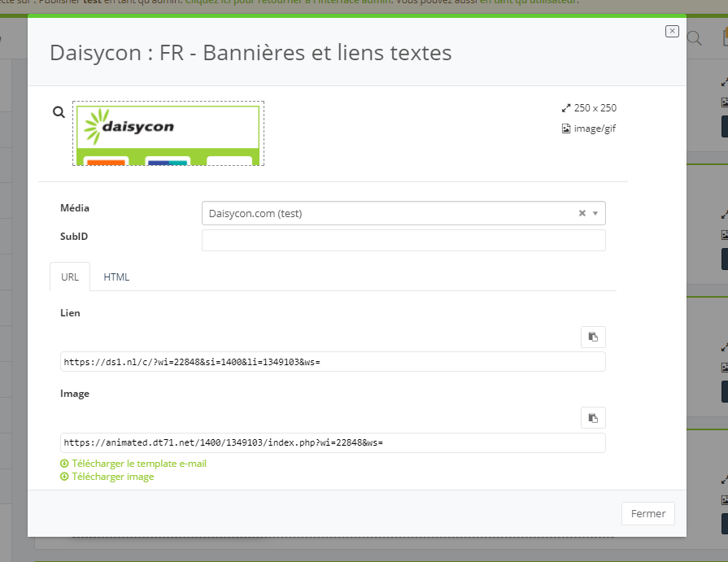Viewport: 728px width, 562px height.
Task: Open the Daisycon banner preview thumbnail
Action: [168, 133]
